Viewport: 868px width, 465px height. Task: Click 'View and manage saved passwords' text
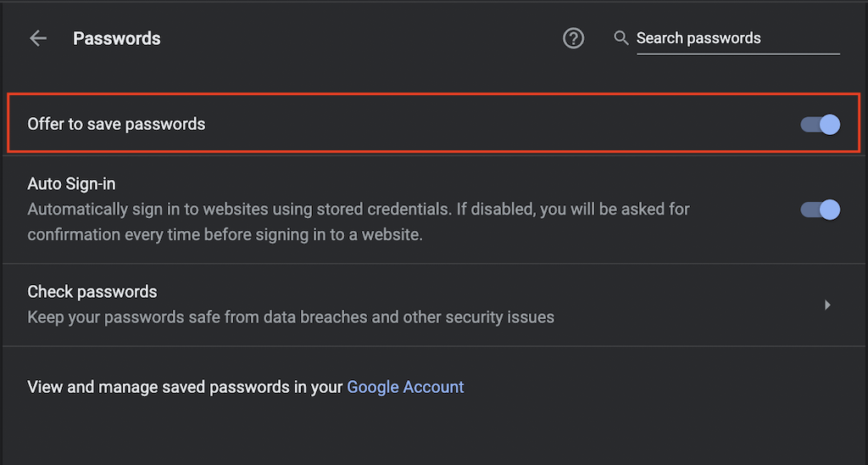point(185,387)
